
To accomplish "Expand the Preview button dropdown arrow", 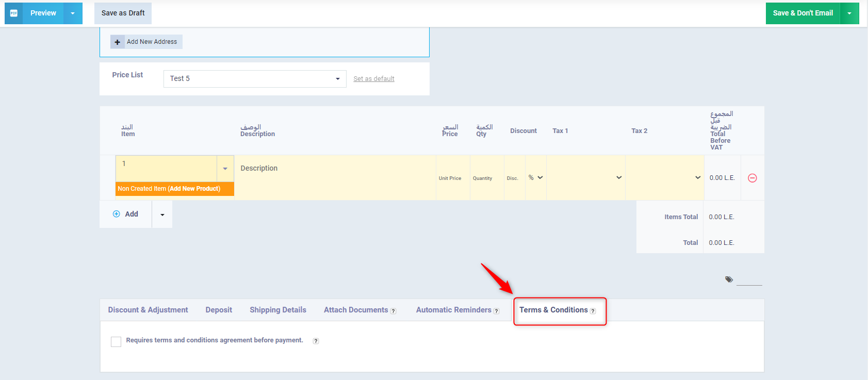I will [x=73, y=13].
